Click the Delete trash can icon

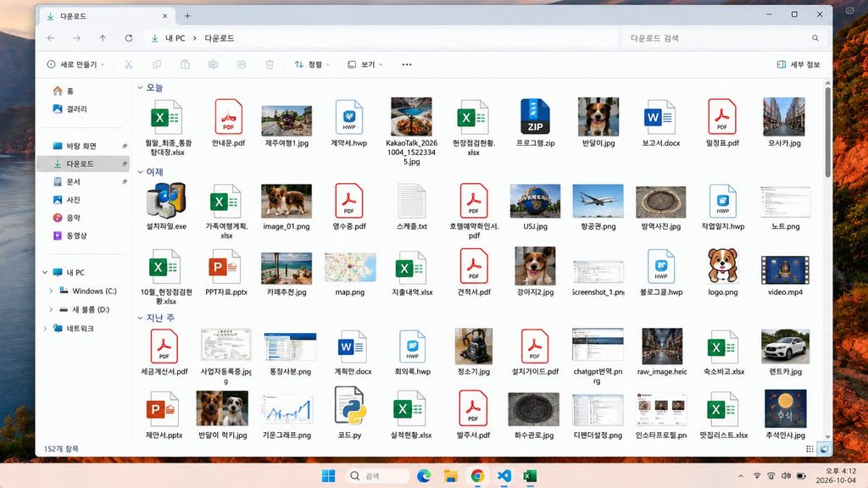(x=270, y=64)
